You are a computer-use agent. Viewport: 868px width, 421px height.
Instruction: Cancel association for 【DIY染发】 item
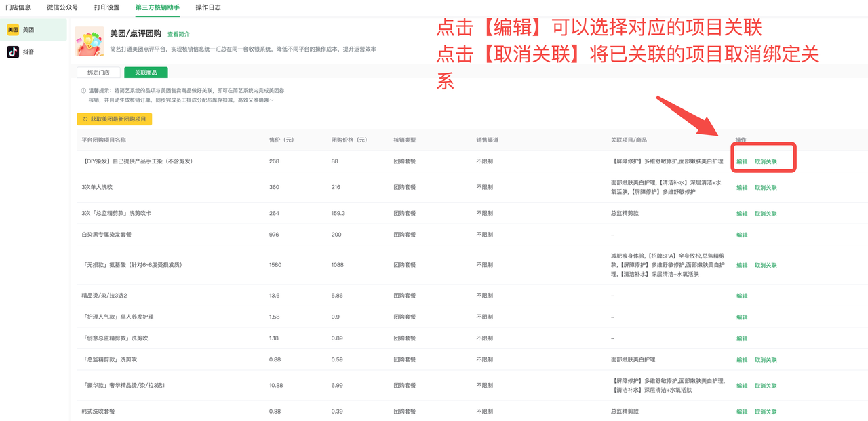click(766, 162)
